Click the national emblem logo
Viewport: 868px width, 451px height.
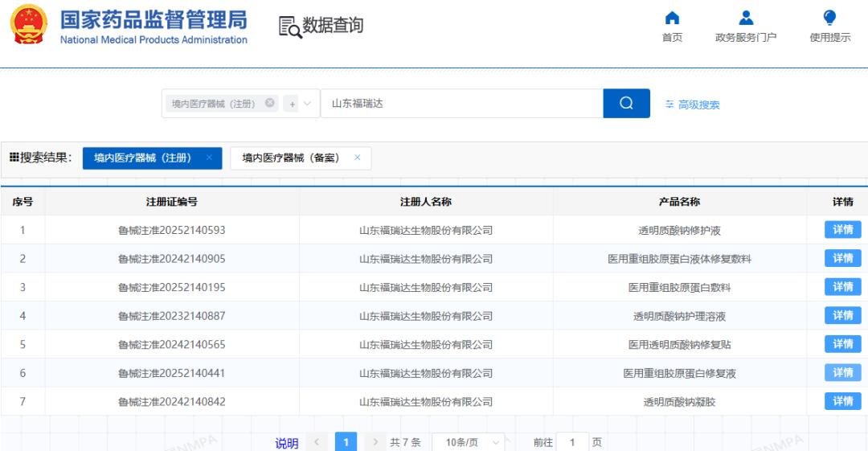[29, 24]
